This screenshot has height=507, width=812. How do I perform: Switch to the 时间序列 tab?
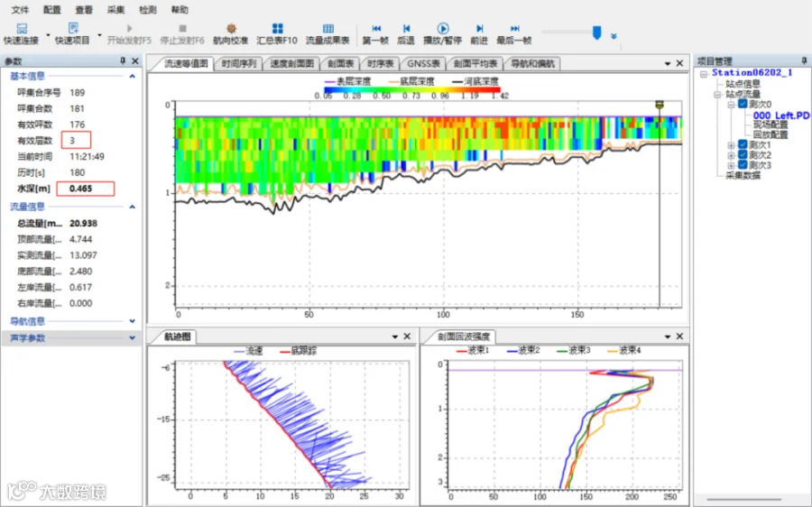239,64
